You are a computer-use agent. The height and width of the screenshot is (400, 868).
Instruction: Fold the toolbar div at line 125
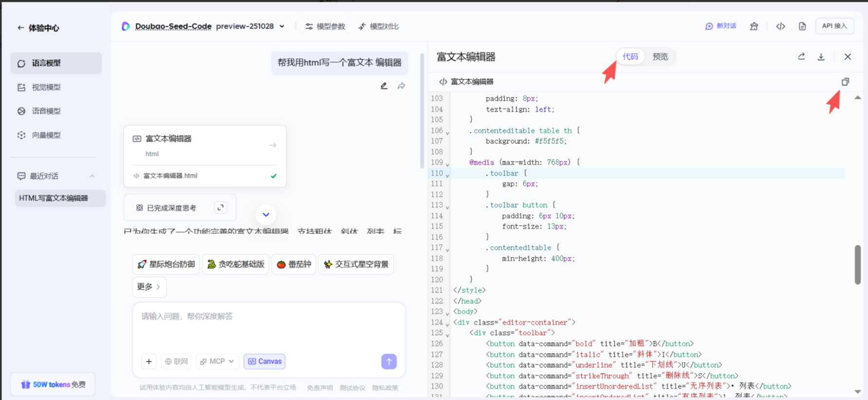[x=447, y=335]
